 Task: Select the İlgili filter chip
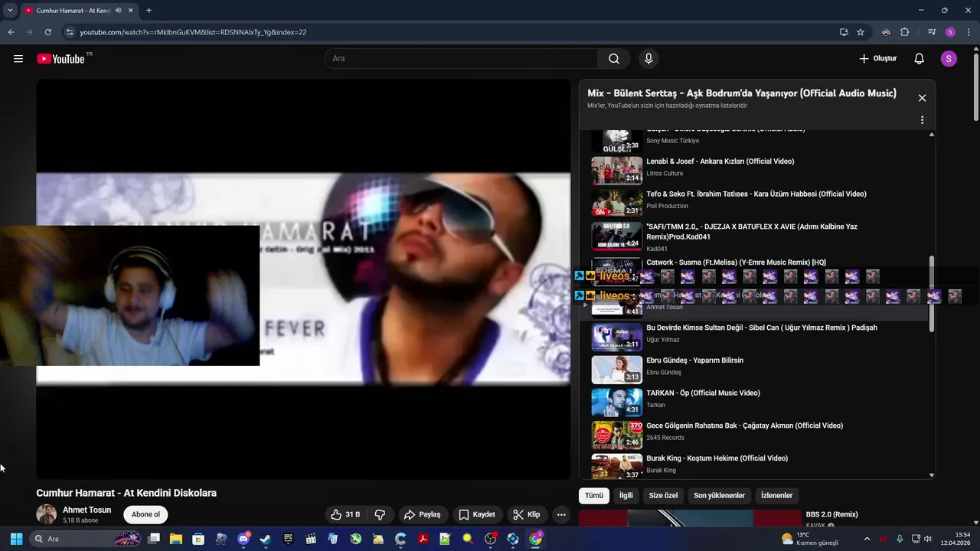626,495
